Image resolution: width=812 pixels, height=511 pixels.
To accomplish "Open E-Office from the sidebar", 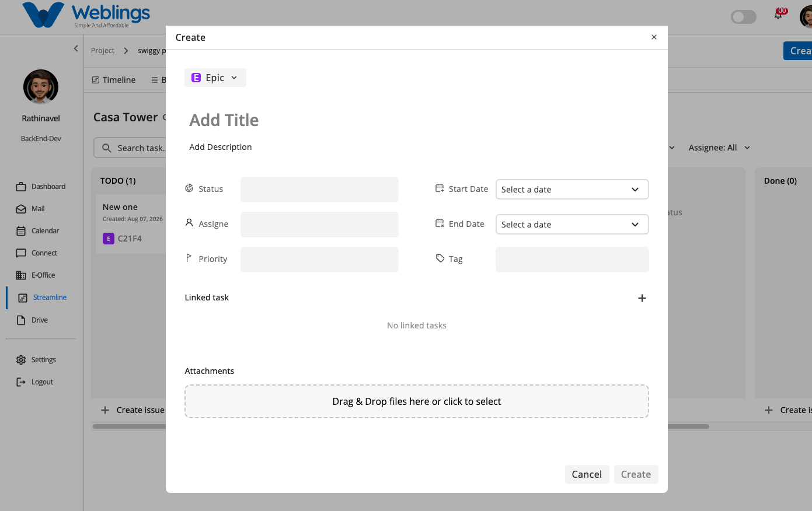I will pos(36,275).
